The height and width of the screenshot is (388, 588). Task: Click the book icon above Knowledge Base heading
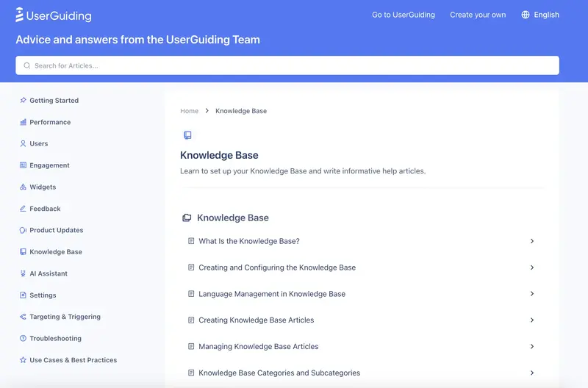click(x=187, y=135)
